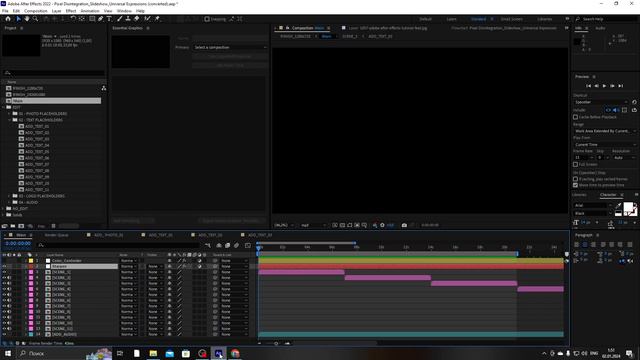640x360 pixels.
Task: Click the new composition icon in Project panel
Action: click(21, 226)
